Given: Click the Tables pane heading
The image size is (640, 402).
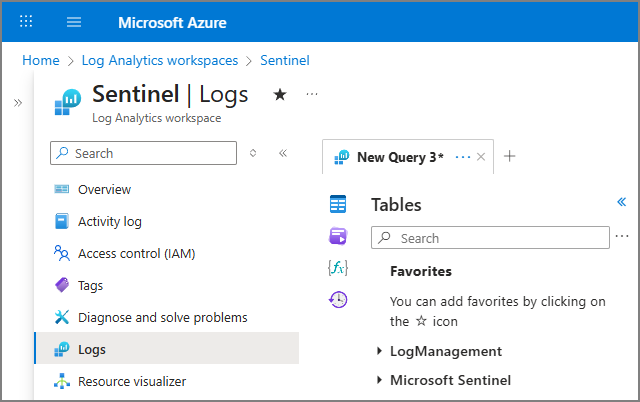Looking at the screenshot, I should (x=396, y=205).
